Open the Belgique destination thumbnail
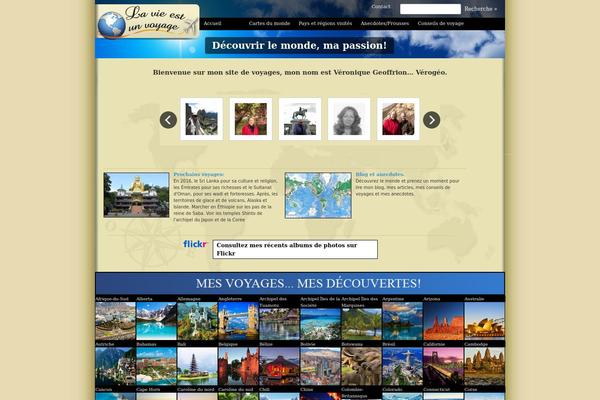600x400 pixels. (238, 366)
